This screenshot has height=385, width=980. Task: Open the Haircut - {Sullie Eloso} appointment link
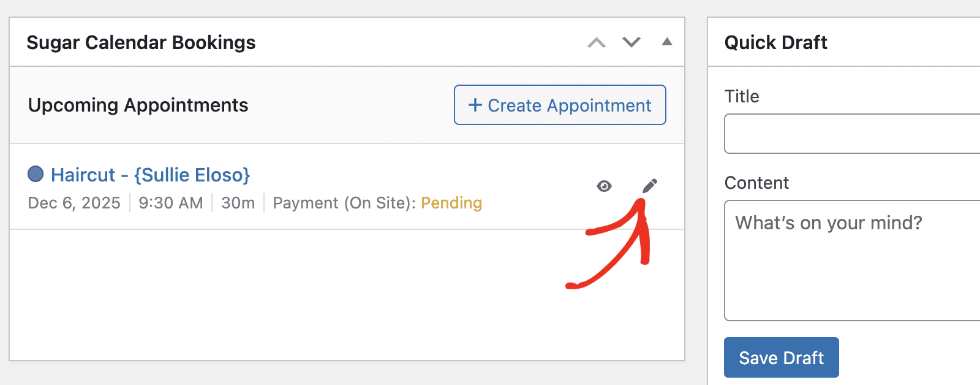150,175
